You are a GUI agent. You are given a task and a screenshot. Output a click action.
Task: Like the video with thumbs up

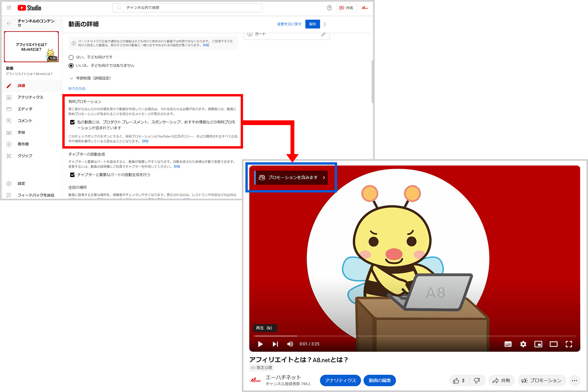coord(459,381)
